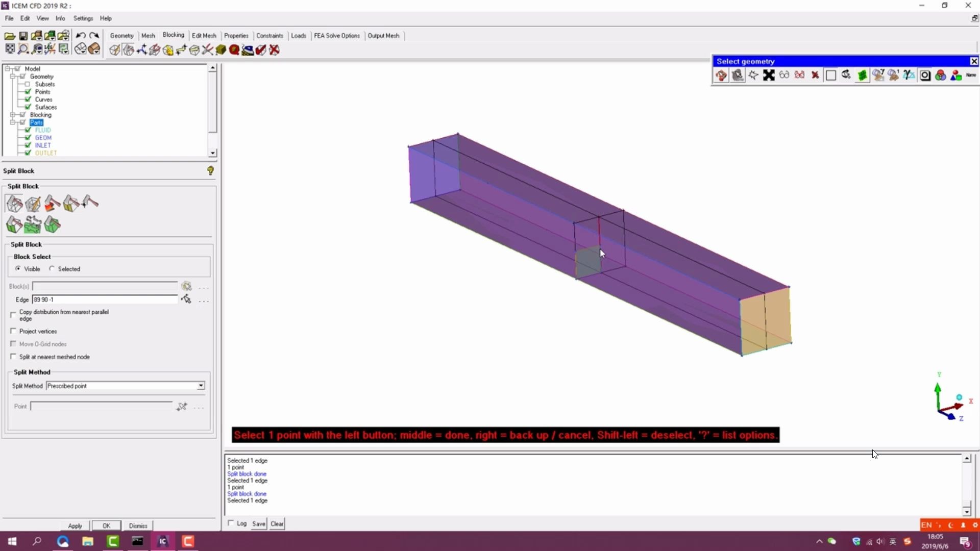The image size is (980, 551).
Task: Click the Zoom magnifier toolbar icon
Action: tap(23, 49)
